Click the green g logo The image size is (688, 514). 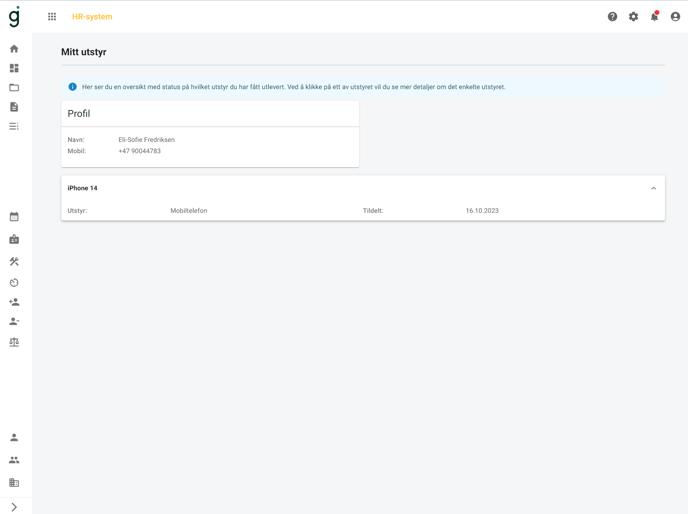(x=14, y=17)
